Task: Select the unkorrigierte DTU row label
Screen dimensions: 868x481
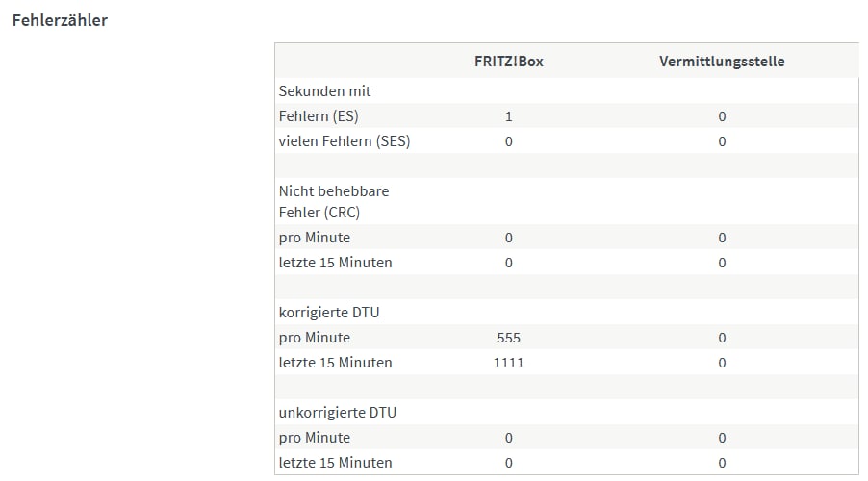Action: 337,413
